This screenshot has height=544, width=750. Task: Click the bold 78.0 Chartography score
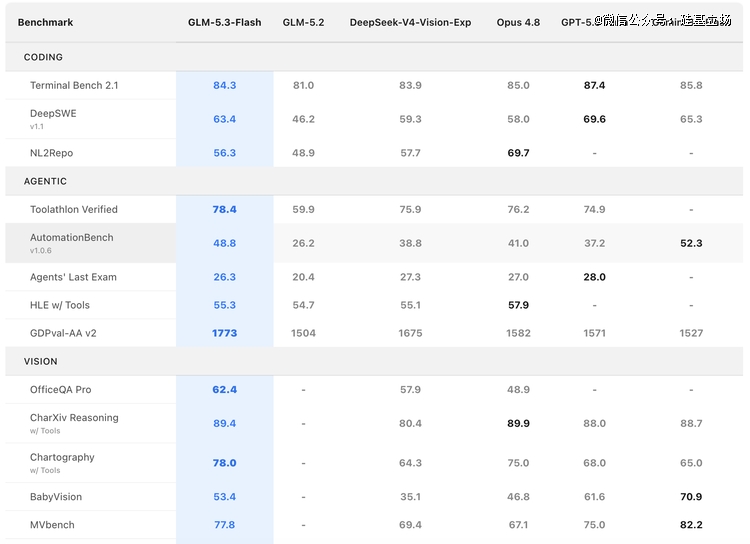[225, 463]
